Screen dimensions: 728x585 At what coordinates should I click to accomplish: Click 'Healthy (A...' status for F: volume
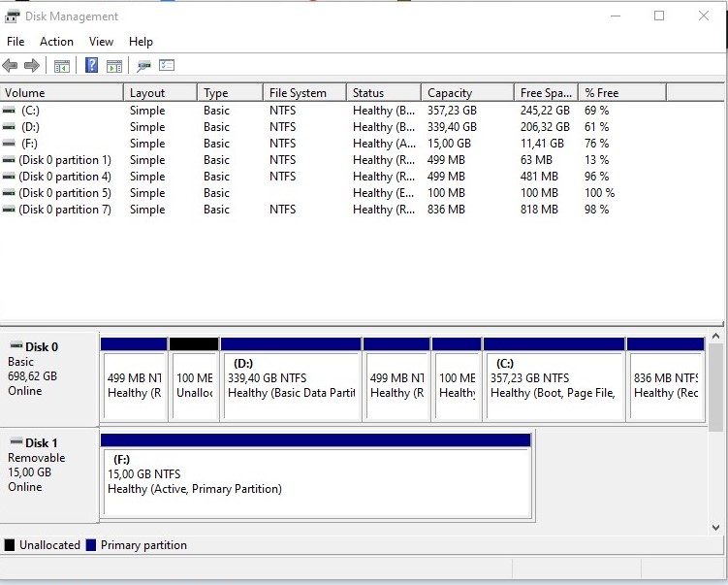[x=384, y=144]
